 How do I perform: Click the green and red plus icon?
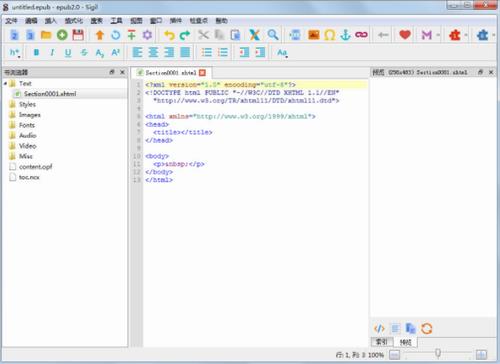[132, 35]
